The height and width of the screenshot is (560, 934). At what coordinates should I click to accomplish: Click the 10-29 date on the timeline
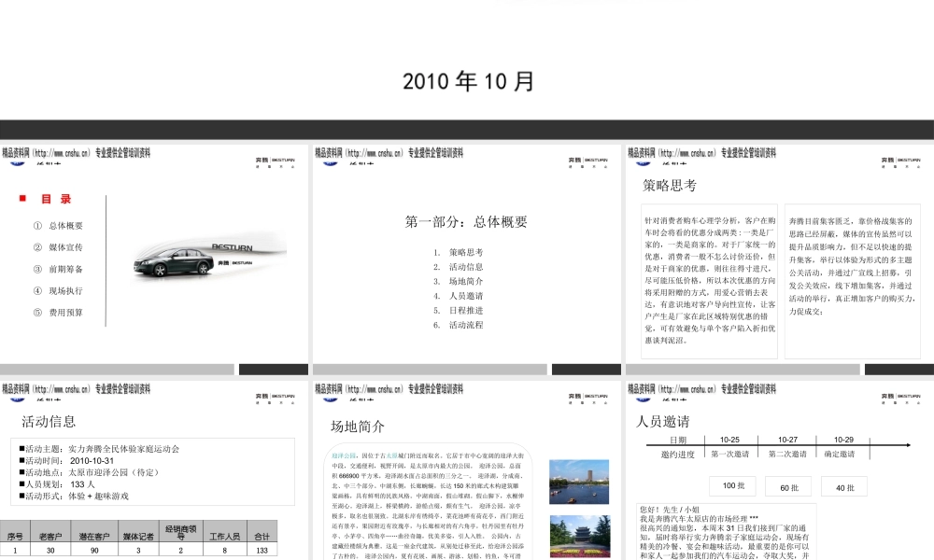[843, 440]
